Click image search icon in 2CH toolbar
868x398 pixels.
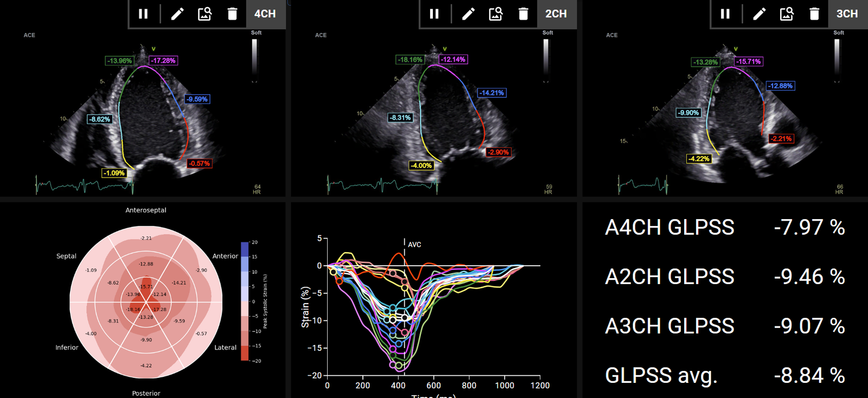496,14
